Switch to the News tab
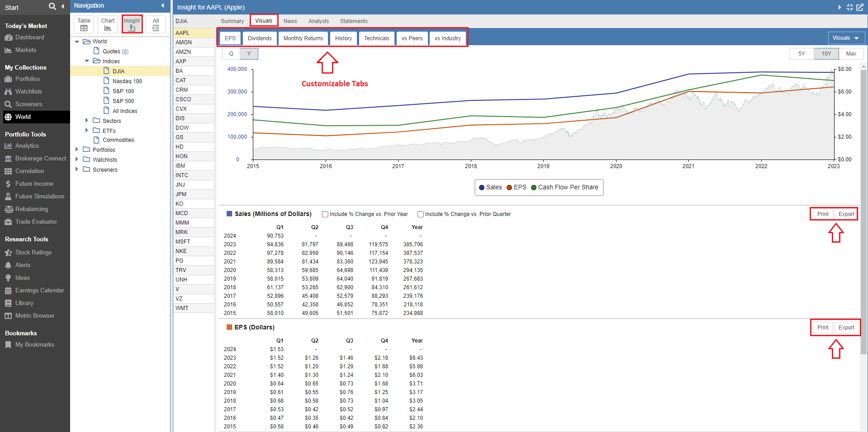868x432 pixels. coord(290,21)
